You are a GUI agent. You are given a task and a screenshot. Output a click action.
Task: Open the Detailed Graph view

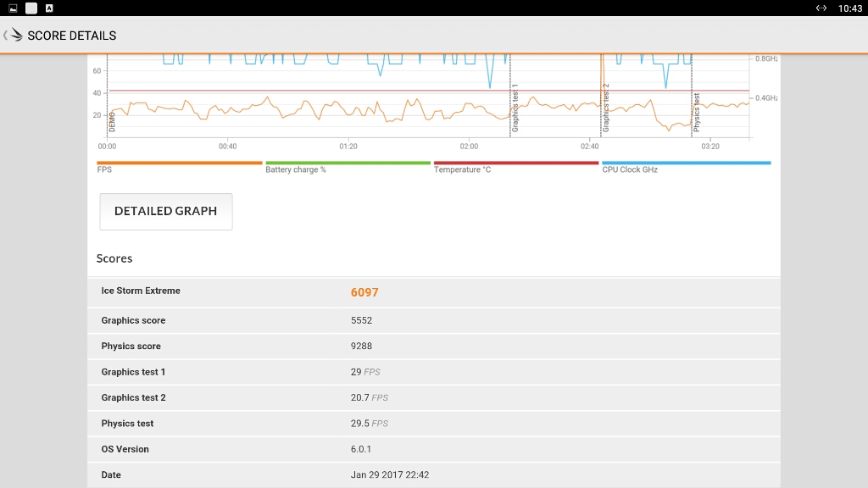[165, 211]
